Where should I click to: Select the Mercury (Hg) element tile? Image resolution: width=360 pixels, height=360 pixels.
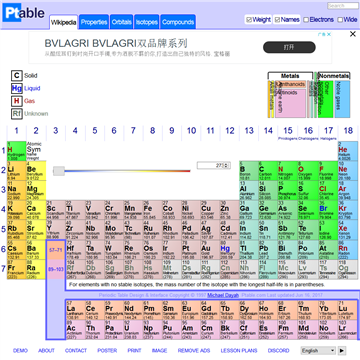[x=230, y=249]
